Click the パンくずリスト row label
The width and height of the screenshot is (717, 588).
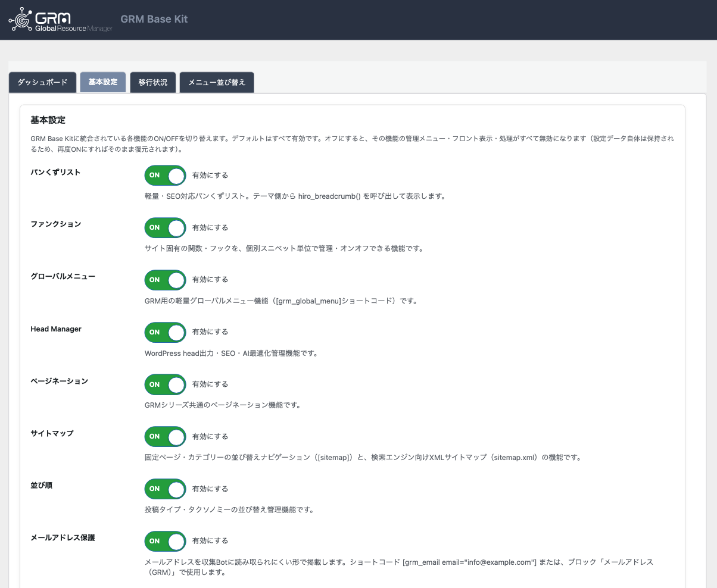click(x=55, y=172)
